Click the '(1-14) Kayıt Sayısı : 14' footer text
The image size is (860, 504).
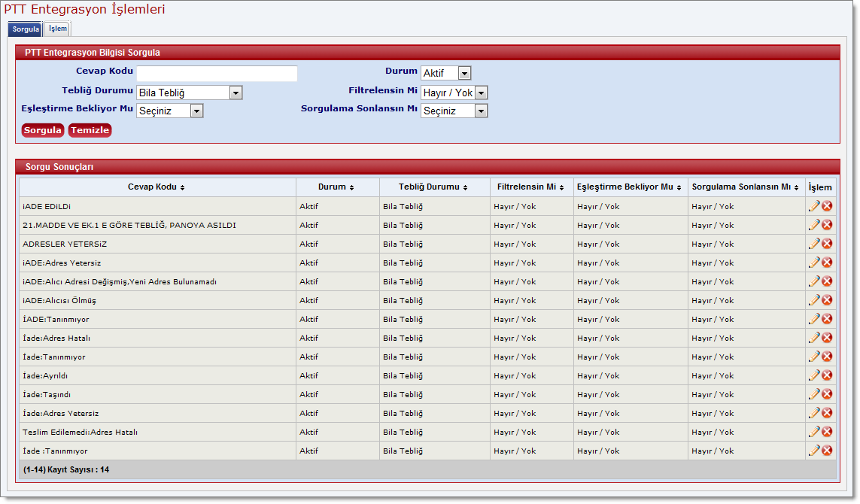(x=65, y=470)
